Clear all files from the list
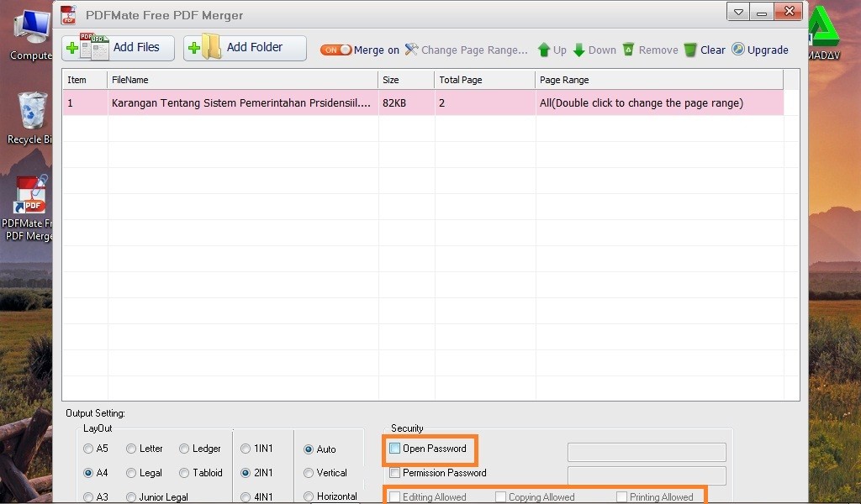The height and width of the screenshot is (504, 861). (x=705, y=50)
